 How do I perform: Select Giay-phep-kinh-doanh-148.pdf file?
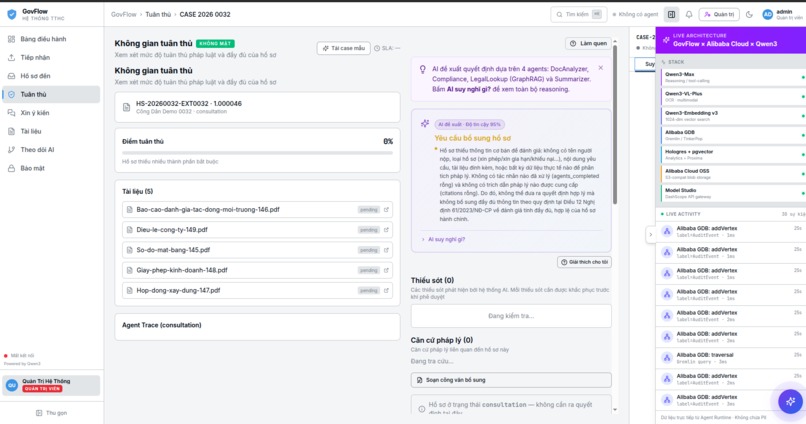(x=257, y=270)
